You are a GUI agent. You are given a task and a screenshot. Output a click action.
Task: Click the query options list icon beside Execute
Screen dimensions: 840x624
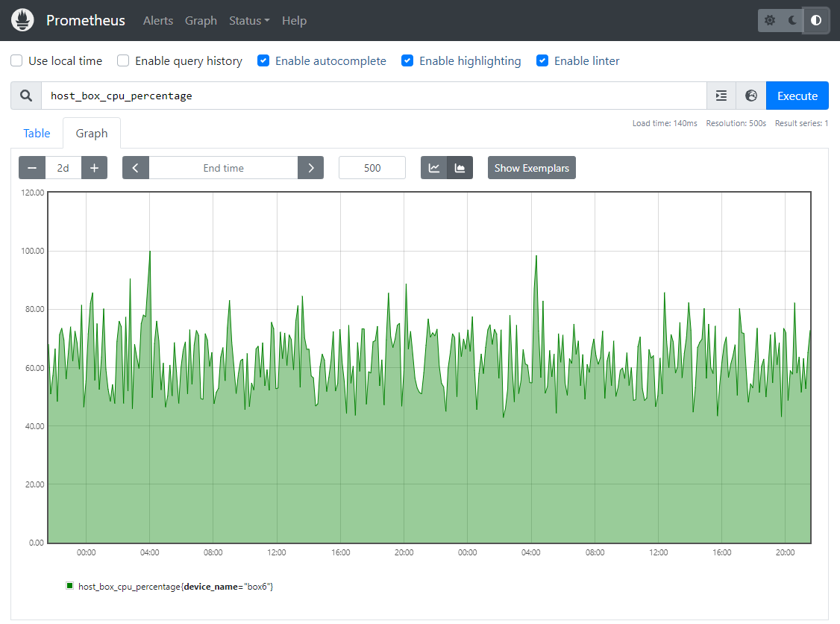[721, 96]
